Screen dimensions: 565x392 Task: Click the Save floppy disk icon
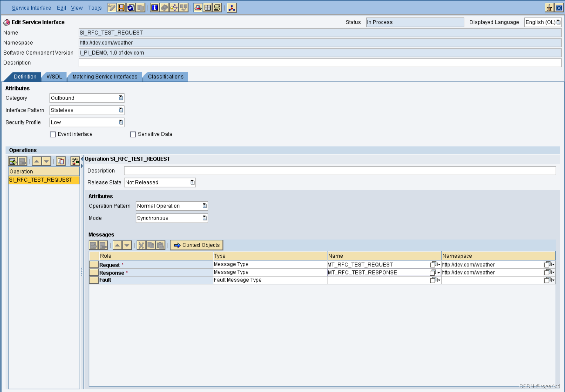point(121,8)
